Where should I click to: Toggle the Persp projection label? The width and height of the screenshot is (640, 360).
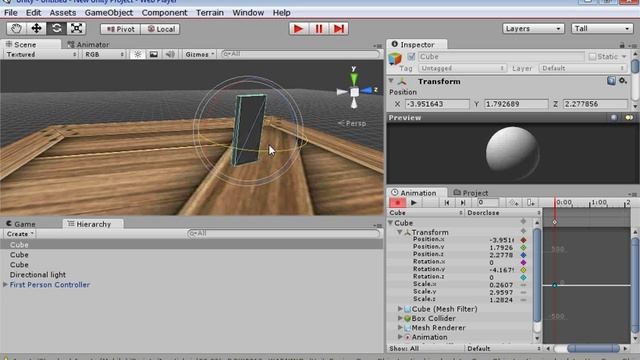click(352, 123)
